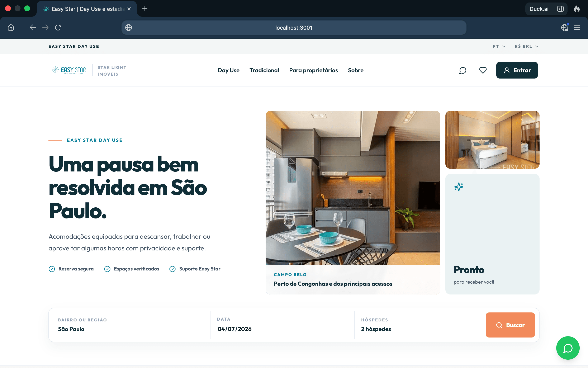Select the Tradicional navigation item

(x=264, y=70)
